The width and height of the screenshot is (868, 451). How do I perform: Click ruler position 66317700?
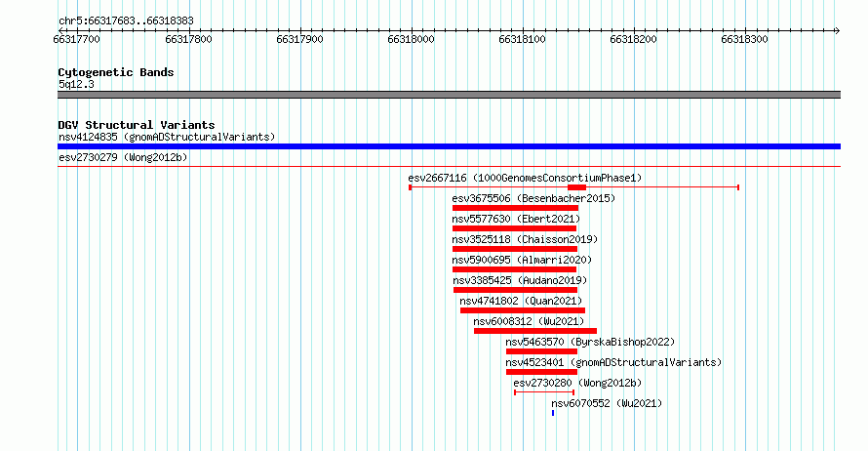coord(76,39)
